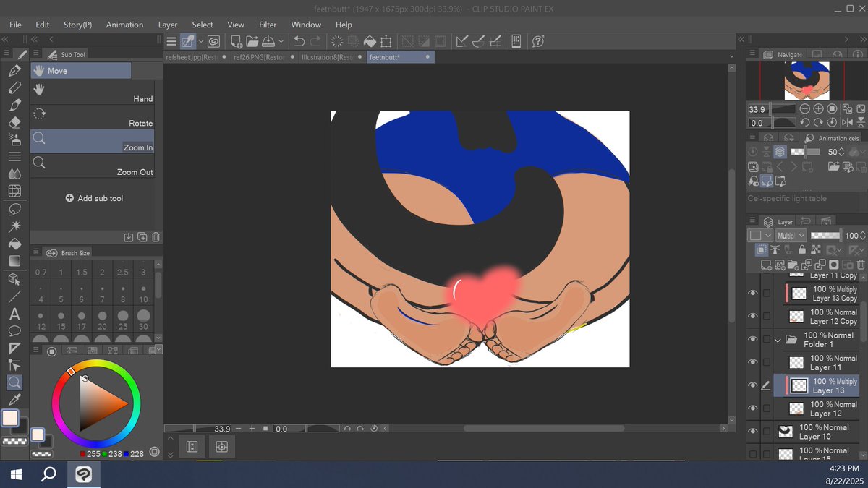This screenshot has height=488, width=868.
Task: Collapse Folder 1 in the layer list
Action: (x=779, y=338)
